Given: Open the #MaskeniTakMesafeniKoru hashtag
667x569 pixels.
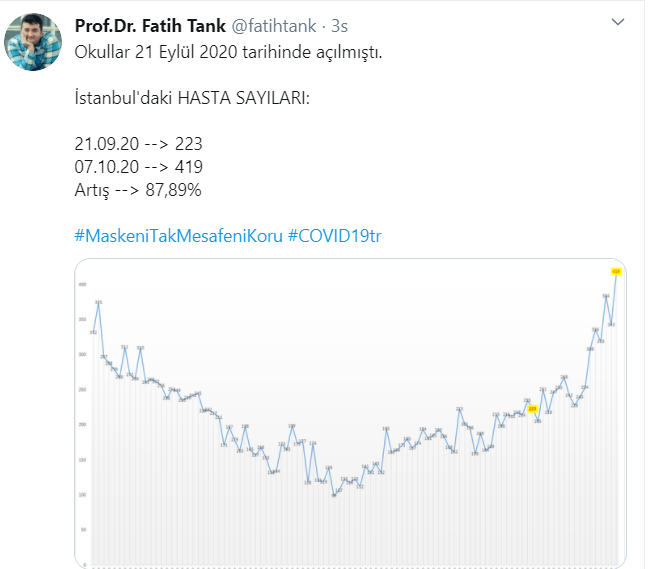Looking at the screenshot, I should pyautogui.click(x=178, y=236).
